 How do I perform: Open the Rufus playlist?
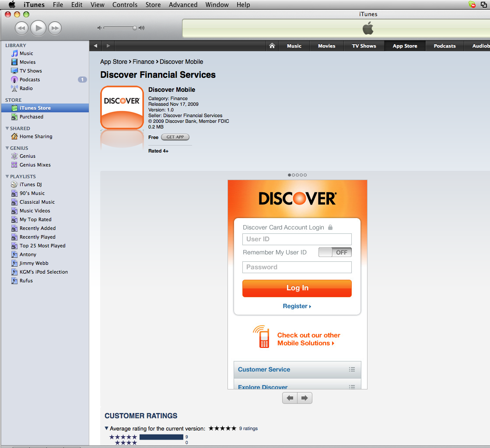26,281
